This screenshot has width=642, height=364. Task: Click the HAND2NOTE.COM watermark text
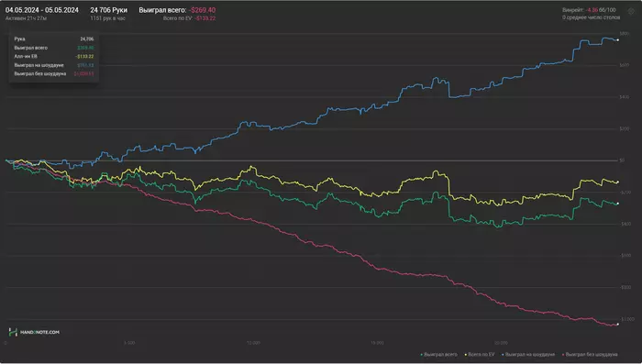(39, 332)
